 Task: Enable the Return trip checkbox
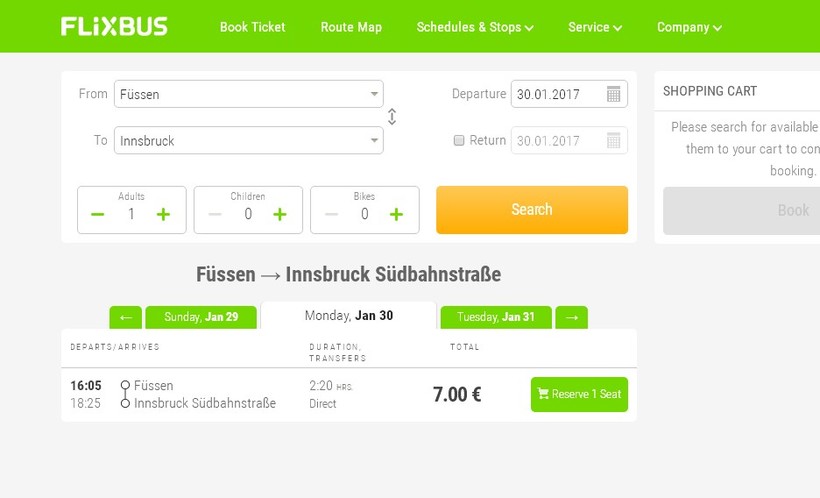459,140
